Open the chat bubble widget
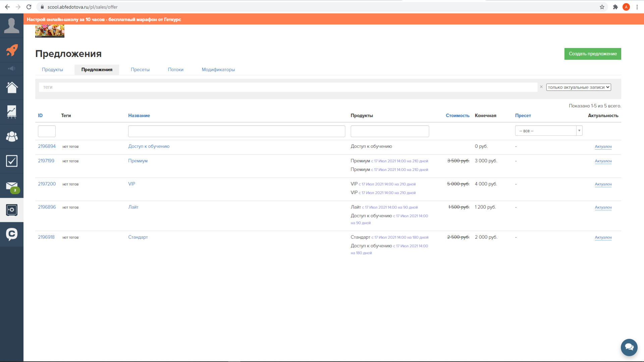 [x=629, y=347]
